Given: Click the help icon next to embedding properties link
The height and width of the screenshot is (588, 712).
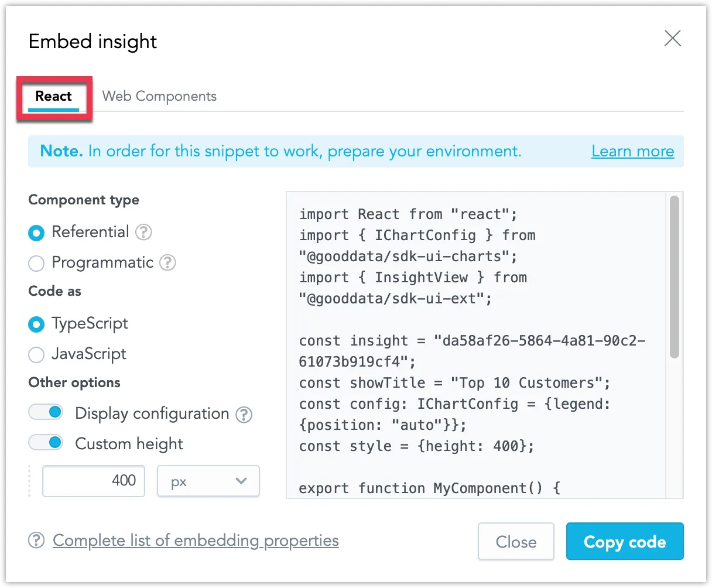Looking at the screenshot, I should point(36,541).
